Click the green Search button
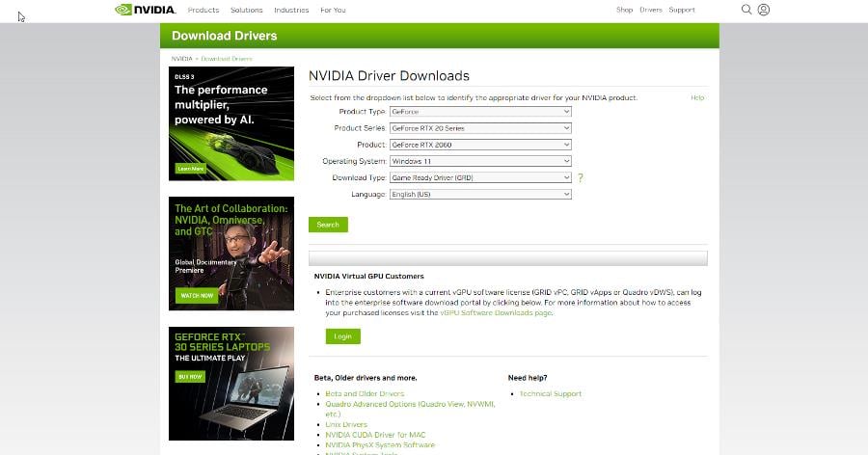The image size is (868, 455). 328,225
